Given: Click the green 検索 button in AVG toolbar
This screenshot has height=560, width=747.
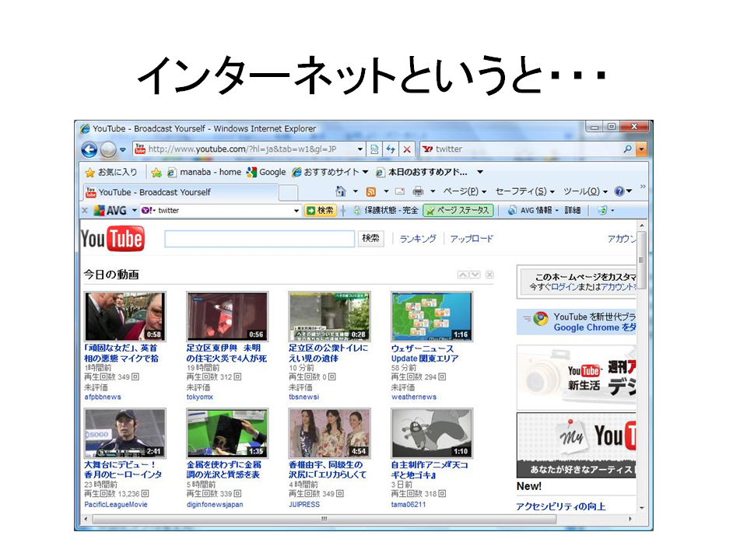Looking at the screenshot, I should pyautogui.click(x=320, y=211).
